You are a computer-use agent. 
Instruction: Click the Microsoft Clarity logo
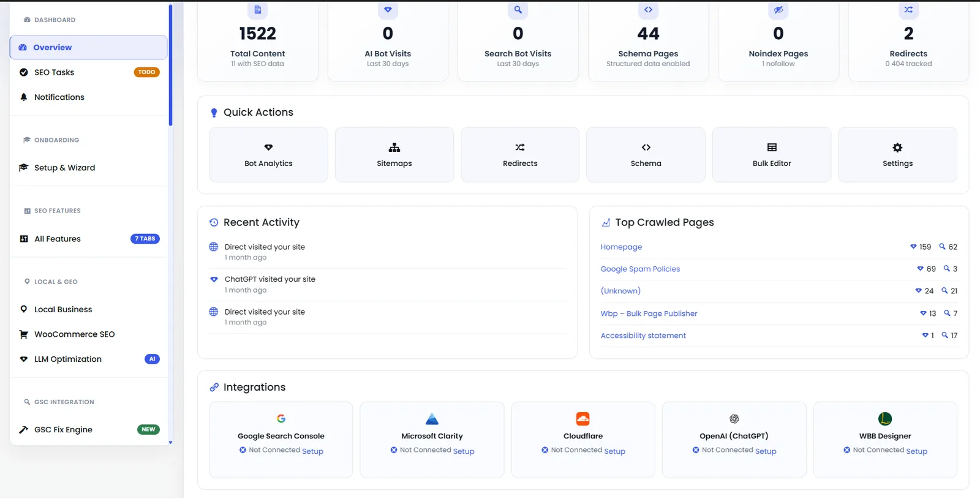coord(432,419)
